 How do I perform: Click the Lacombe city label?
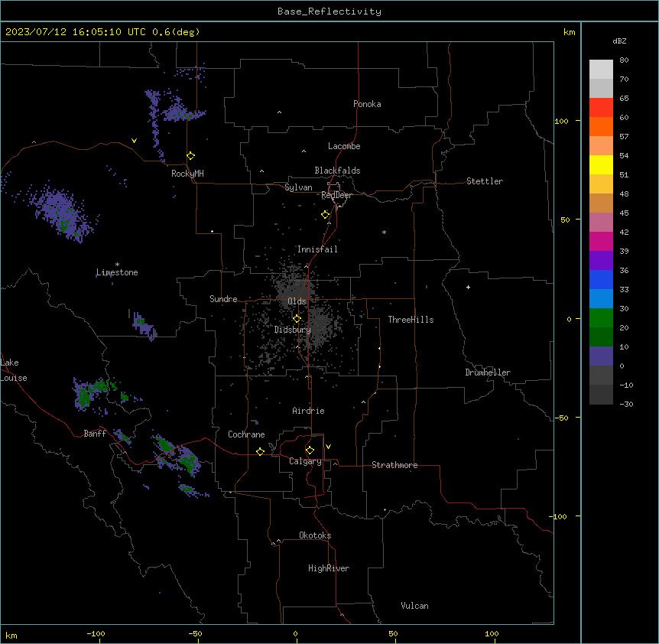(344, 146)
